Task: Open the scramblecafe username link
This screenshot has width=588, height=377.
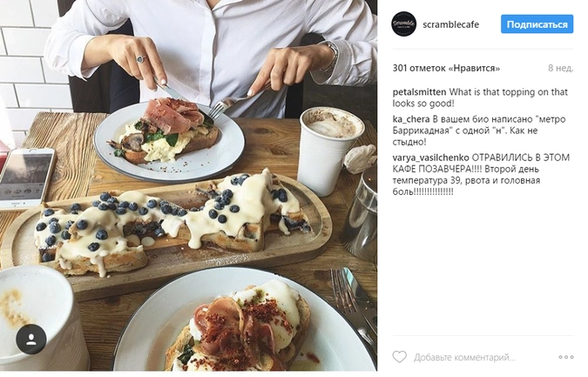Action: point(450,24)
